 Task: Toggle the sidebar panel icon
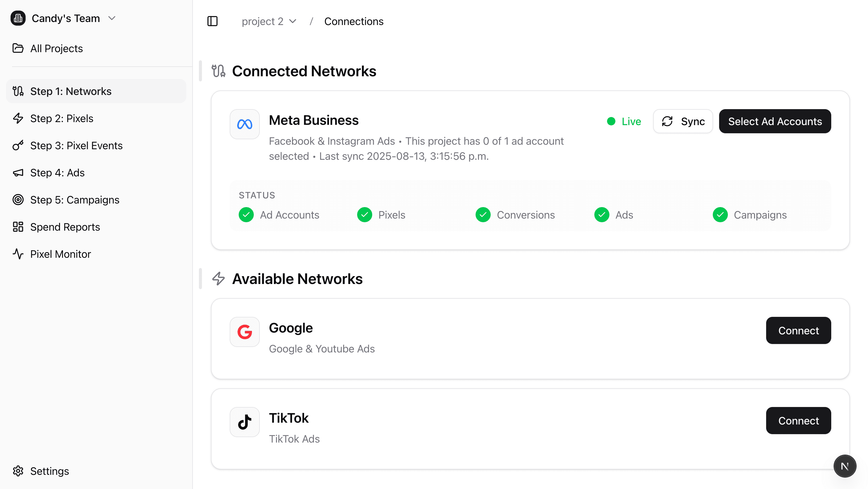(212, 21)
